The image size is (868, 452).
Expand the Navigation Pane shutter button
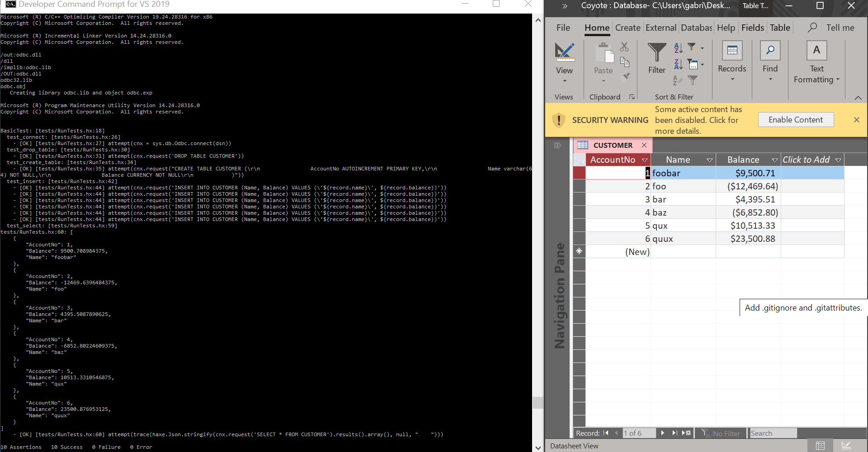pos(557,145)
